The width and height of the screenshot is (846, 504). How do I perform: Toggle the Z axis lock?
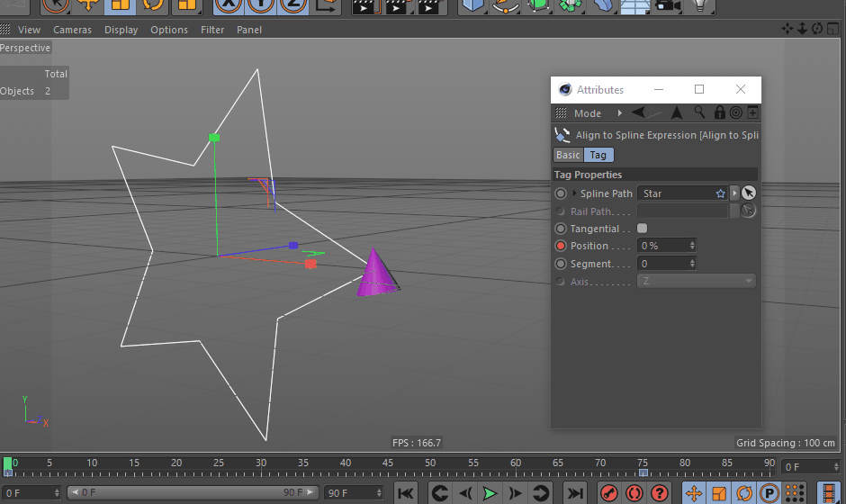[293, 4]
